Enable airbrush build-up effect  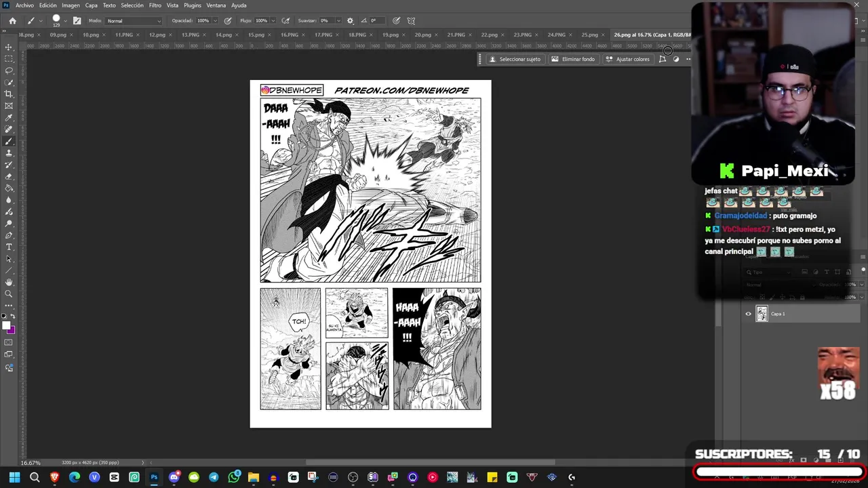pos(285,21)
